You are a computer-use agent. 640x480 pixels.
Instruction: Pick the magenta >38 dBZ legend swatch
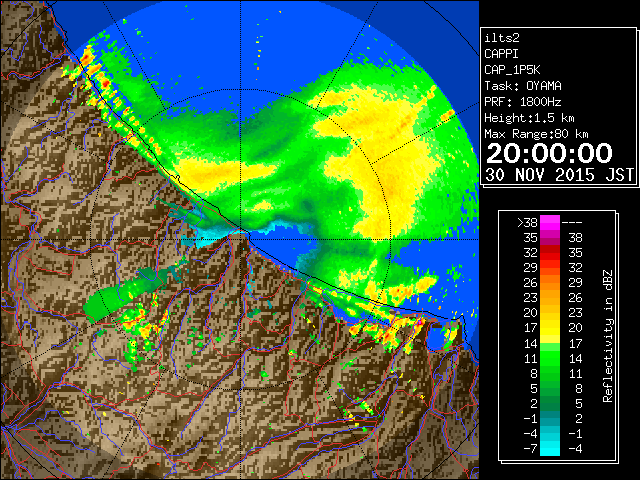tap(550, 223)
